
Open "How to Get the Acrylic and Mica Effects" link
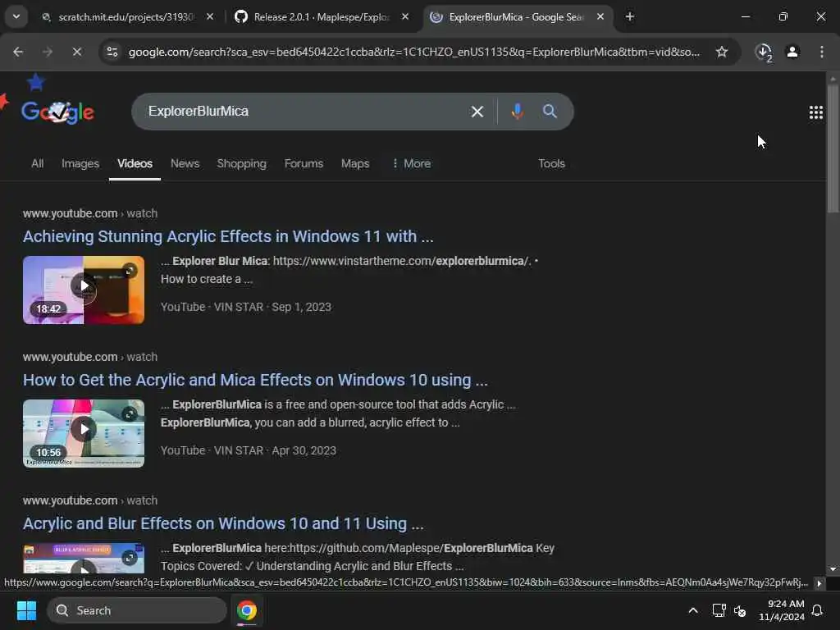point(256,380)
